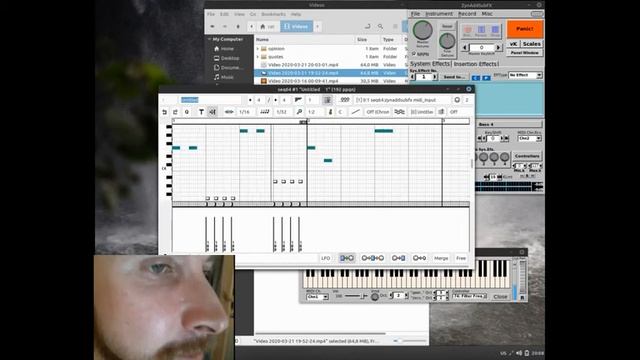640x360 pixels.
Task: Expand the opinion folder row
Action: 258,49
